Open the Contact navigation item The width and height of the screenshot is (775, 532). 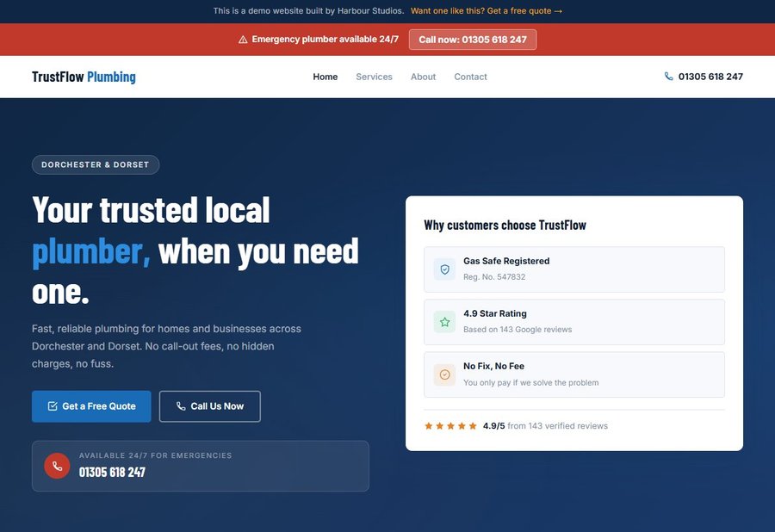[x=470, y=76]
